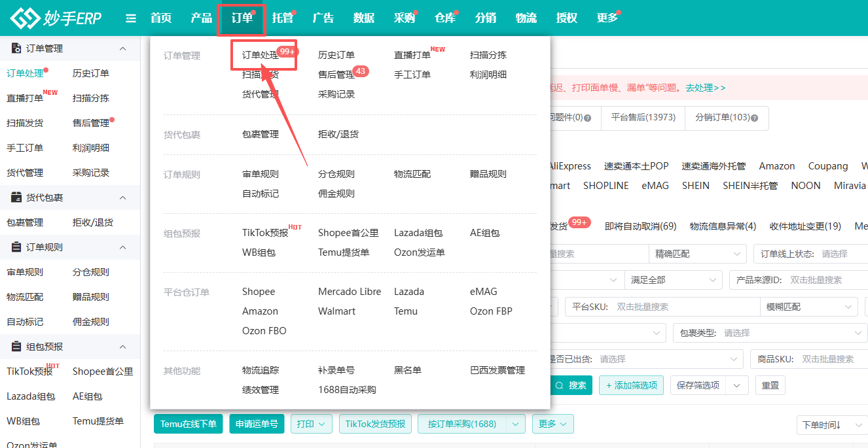868x448 pixels.
Task: Click the 货代包裹 sidebar section icon
Action: click(16, 198)
